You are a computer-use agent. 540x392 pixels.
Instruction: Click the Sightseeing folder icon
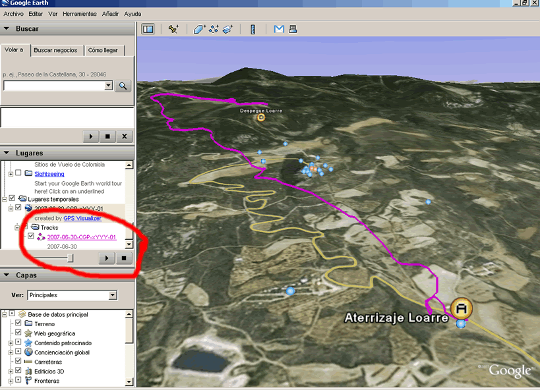click(28, 173)
